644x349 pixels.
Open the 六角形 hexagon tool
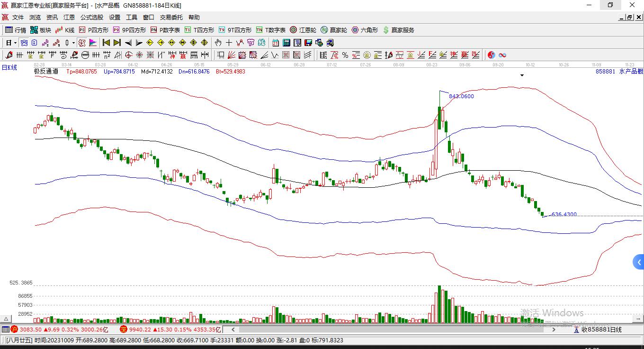365,30
